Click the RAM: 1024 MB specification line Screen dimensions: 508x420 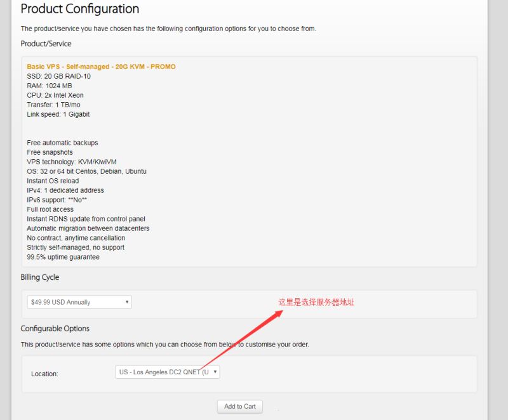coord(50,86)
